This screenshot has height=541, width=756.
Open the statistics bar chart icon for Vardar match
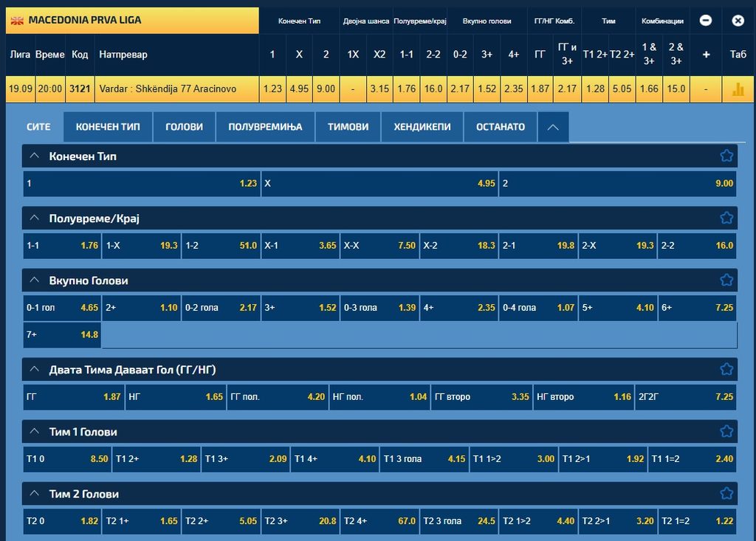[x=738, y=89]
